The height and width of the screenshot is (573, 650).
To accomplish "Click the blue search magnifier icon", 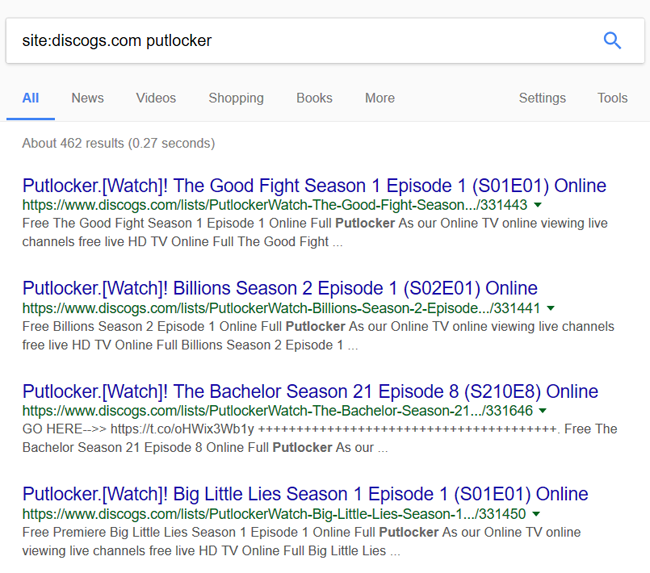I will [x=612, y=41].
